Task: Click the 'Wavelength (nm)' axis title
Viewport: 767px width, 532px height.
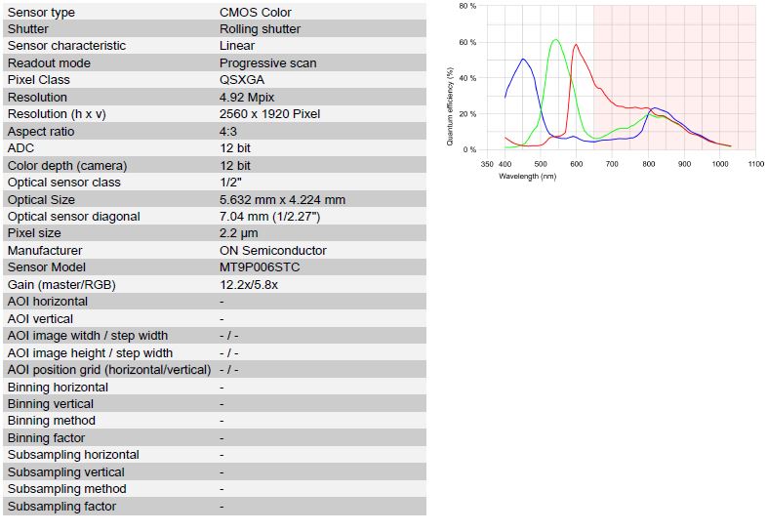Action: tap(527, 176)
